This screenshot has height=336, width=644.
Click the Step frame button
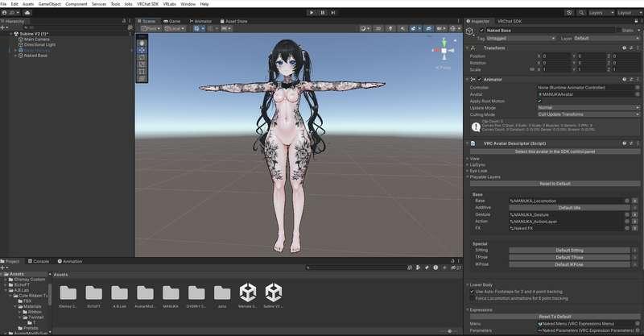click(333, 13)
